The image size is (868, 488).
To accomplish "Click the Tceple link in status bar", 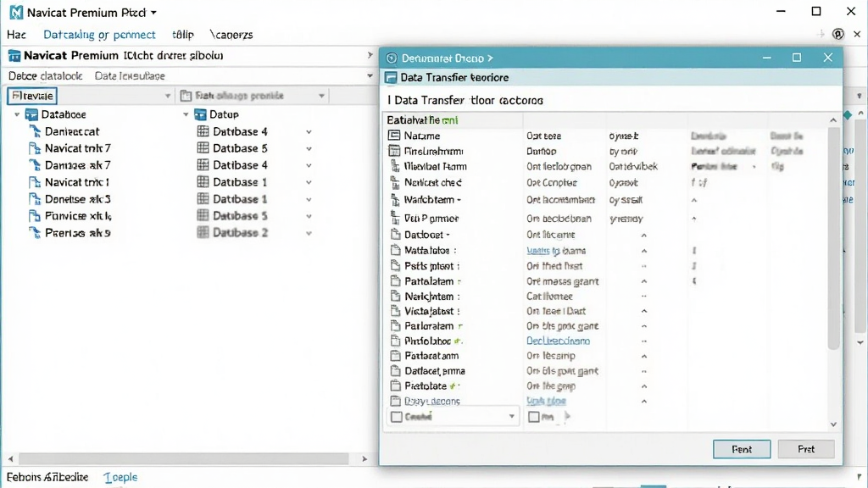I will 120,477.
